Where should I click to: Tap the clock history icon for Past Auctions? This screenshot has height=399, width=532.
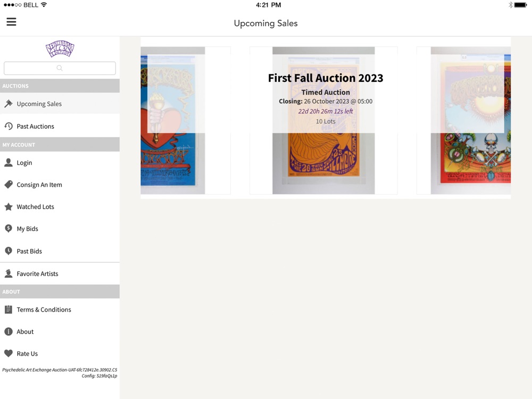click(9, 126)
